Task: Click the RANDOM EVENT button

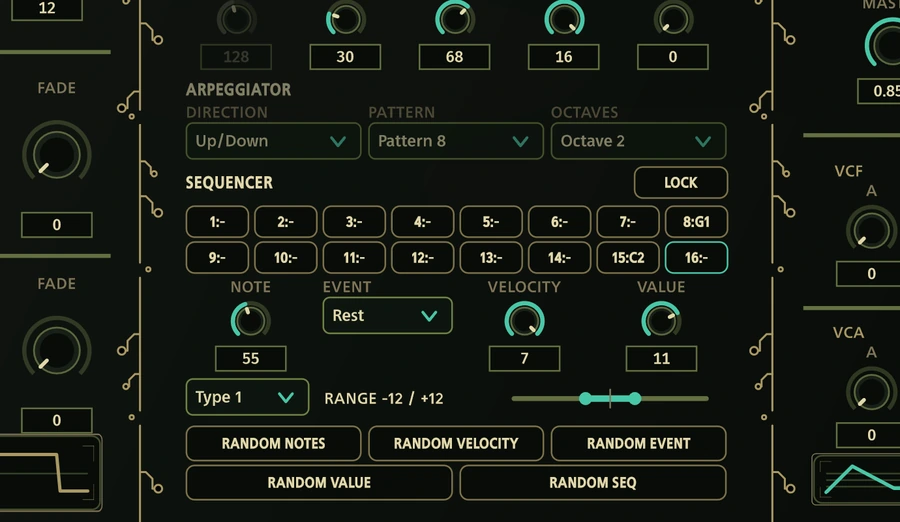Action: (638, 443)
